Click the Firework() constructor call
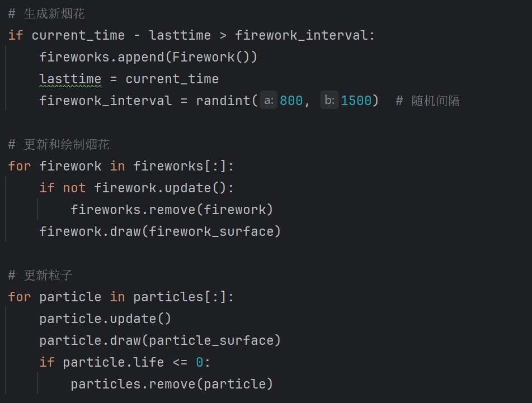The width and height of the screenshot is (532, 403). [219, 58]
